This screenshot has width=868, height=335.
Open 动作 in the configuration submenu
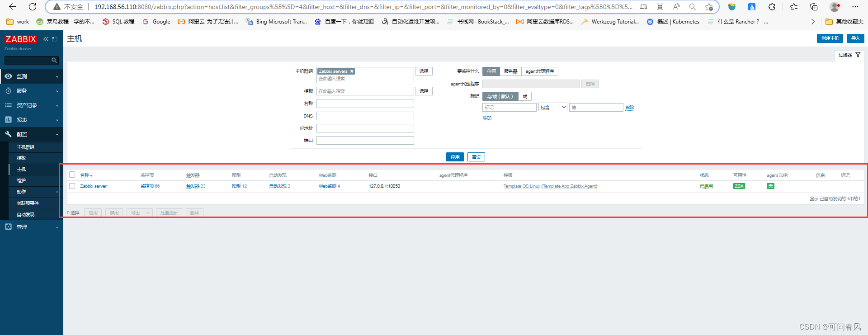(21, 192)
